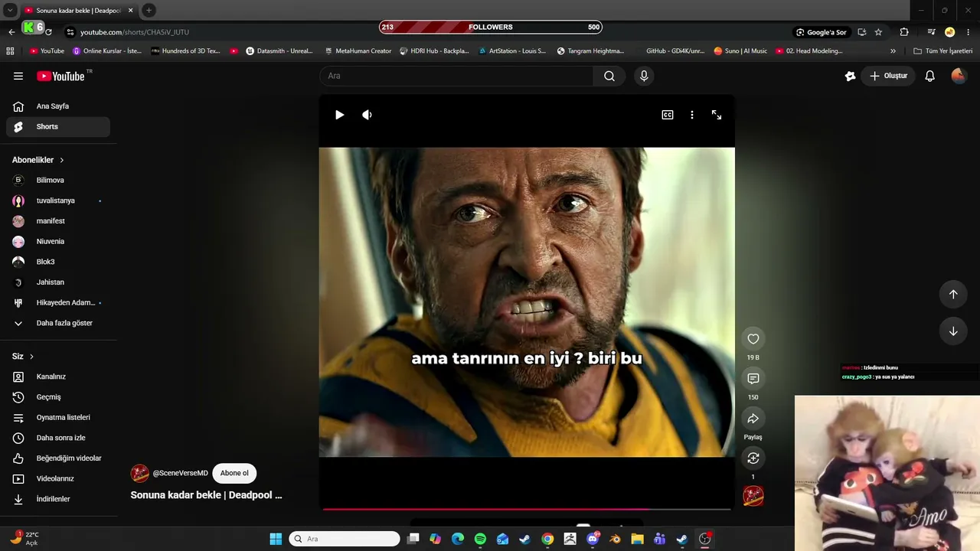Expand Daha fazla göster in subscriptions
This screenshot has height=551, width=980.
click(58, 323)
